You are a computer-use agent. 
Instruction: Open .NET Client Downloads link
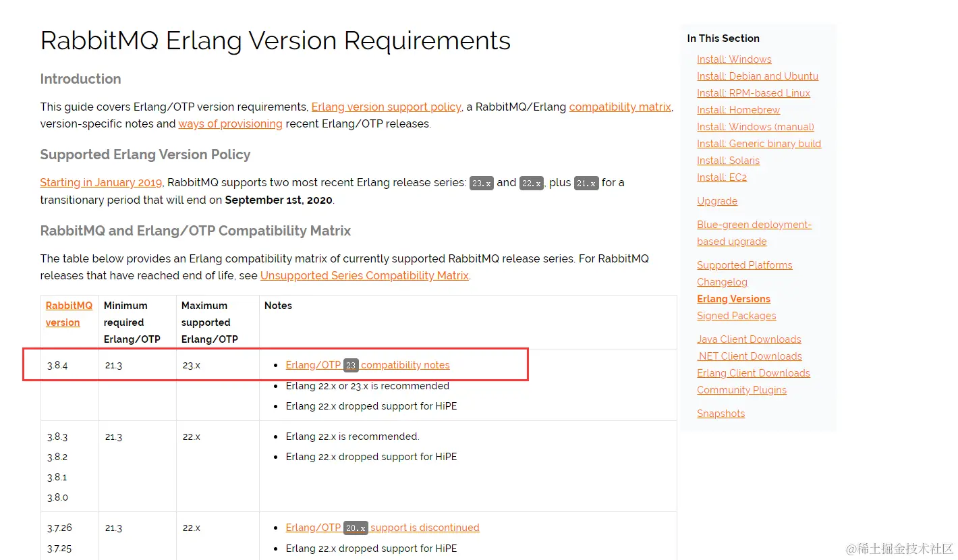pos(750,356)
